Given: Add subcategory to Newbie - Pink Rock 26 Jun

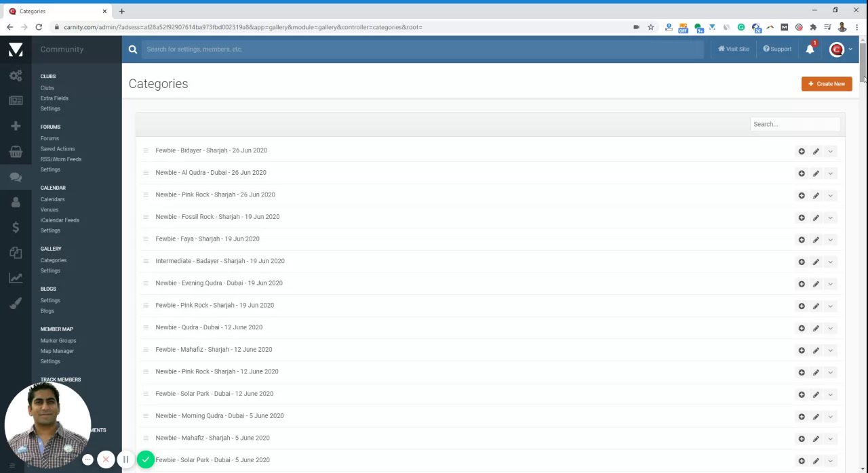Looking at the screenshot, I should point(802,195).
